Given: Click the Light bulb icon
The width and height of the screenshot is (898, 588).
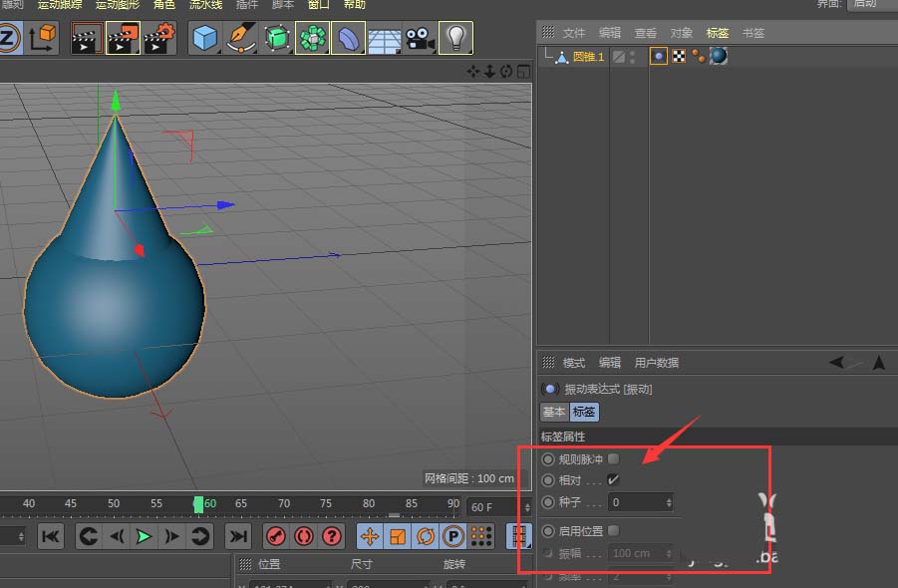Looking at the screenshot, I should click(x=455, y=38).
